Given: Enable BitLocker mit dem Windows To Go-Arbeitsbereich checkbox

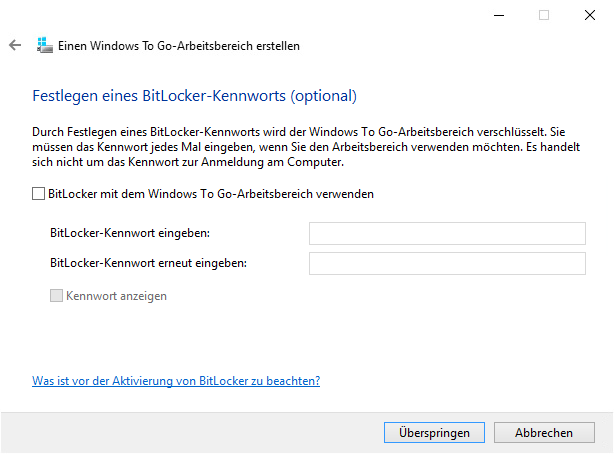Looking at the screenshot, I should (x=39, y=194).
